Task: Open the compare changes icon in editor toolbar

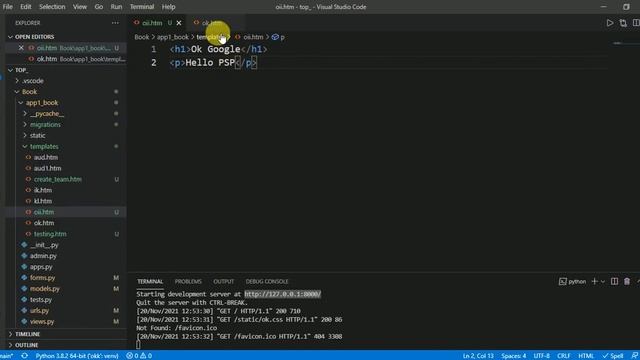Action: point(623,23)
